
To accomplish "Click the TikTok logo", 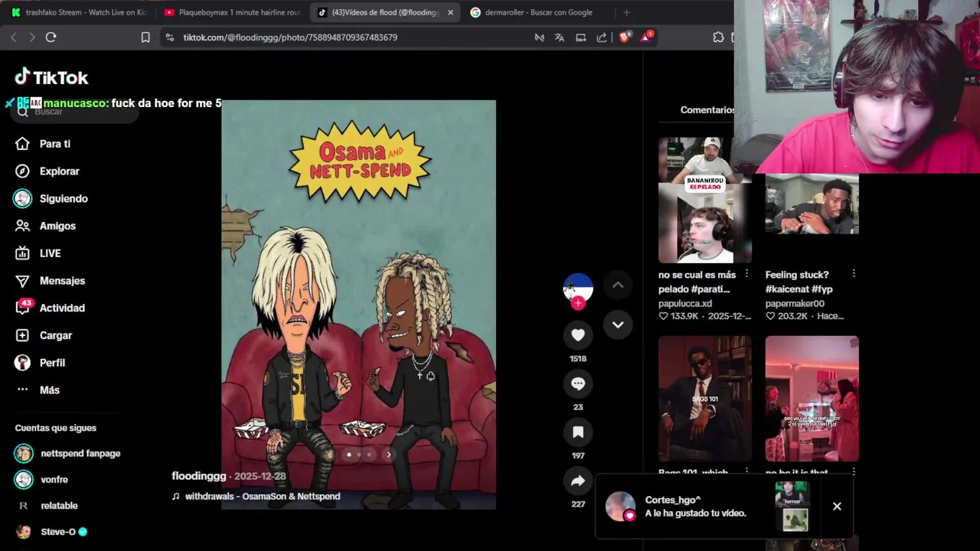I will [51, 77].
